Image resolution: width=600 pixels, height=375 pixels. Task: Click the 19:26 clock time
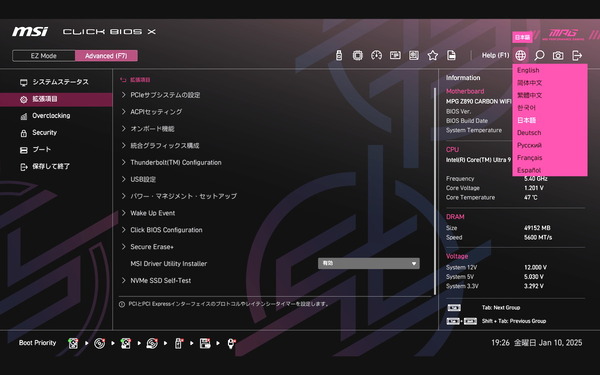pos(500,343)
